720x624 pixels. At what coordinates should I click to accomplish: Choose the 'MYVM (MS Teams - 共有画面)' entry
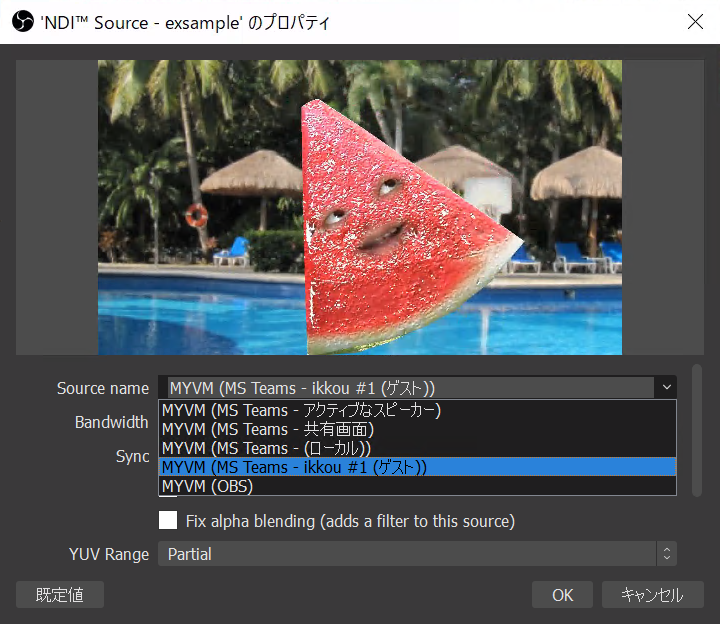417,429
